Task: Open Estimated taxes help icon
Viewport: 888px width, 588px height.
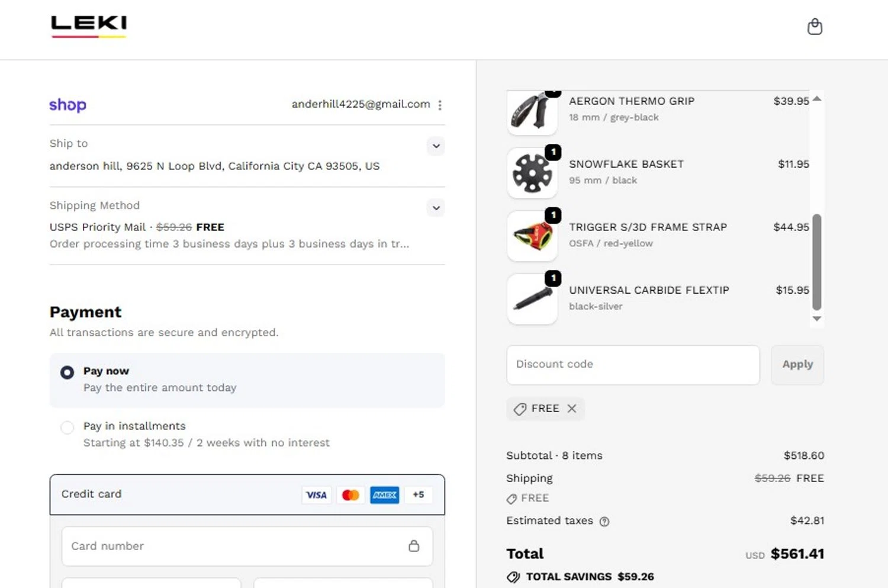Action: click(604, 522)
